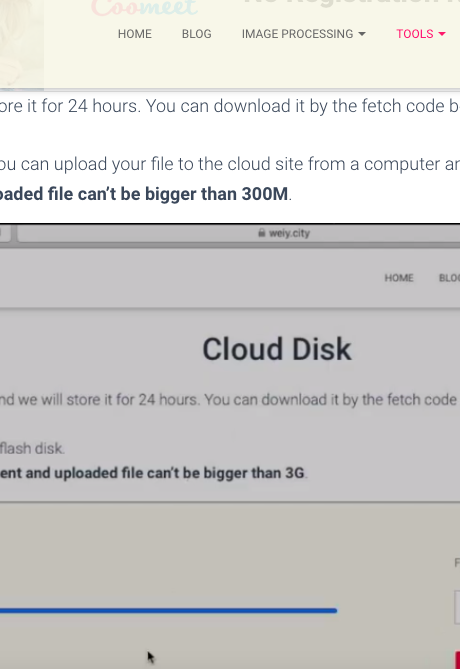Click the padlock icon beside weiy.city
The height and width of the screenshot is (669, 460).
[x=262, y=233]
